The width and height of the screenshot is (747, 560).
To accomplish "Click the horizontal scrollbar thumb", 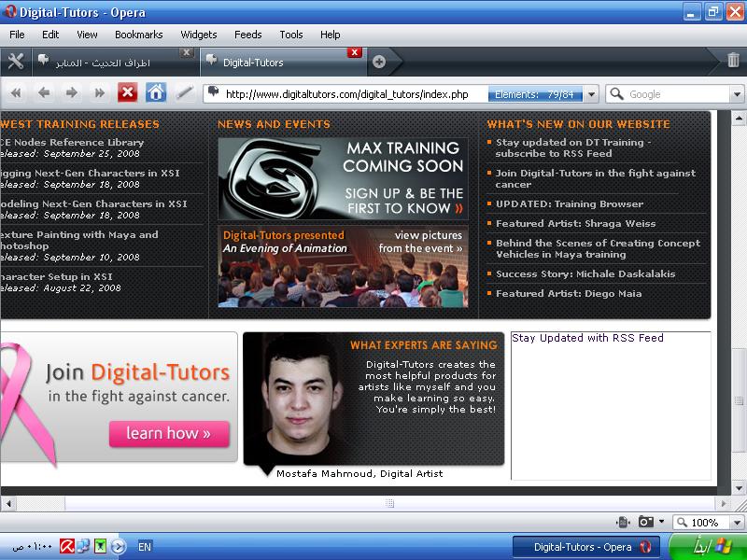I will click(x=389, y=503).
